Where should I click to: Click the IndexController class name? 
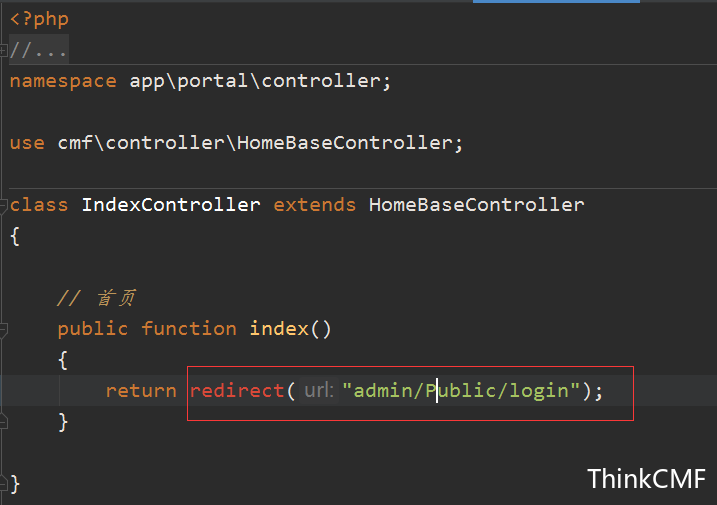click(170, 205)
